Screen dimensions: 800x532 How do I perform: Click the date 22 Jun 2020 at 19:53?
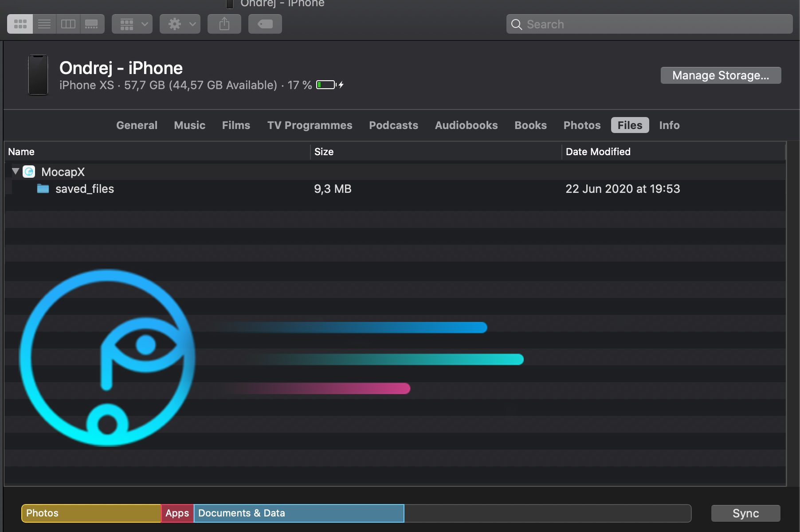623,189
